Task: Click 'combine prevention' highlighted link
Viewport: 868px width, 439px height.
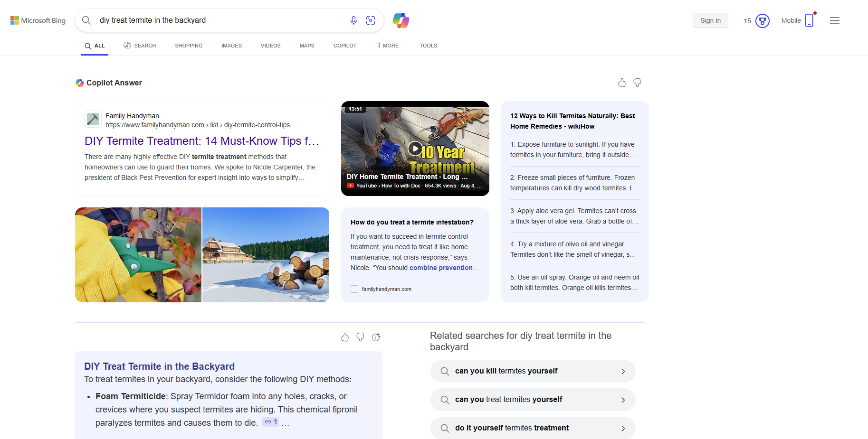Action: pyautogui.click(x=441, y=268)
